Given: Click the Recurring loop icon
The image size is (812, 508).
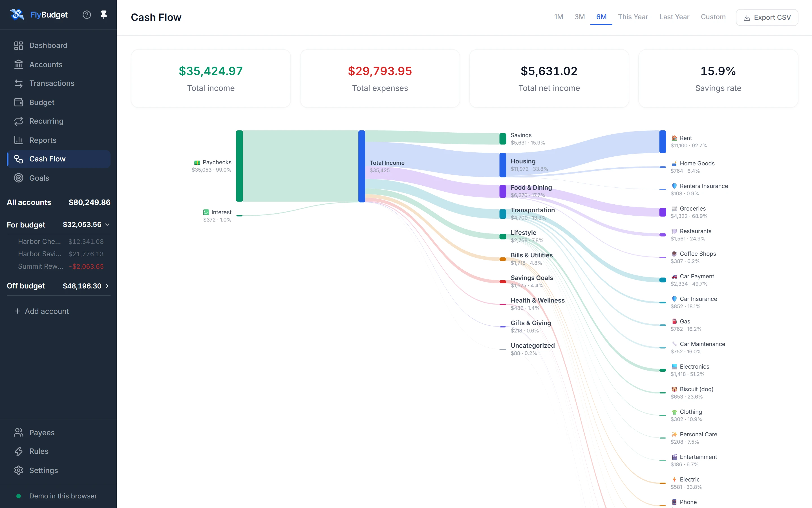Looking at the screenshot, I should [18, 121].
